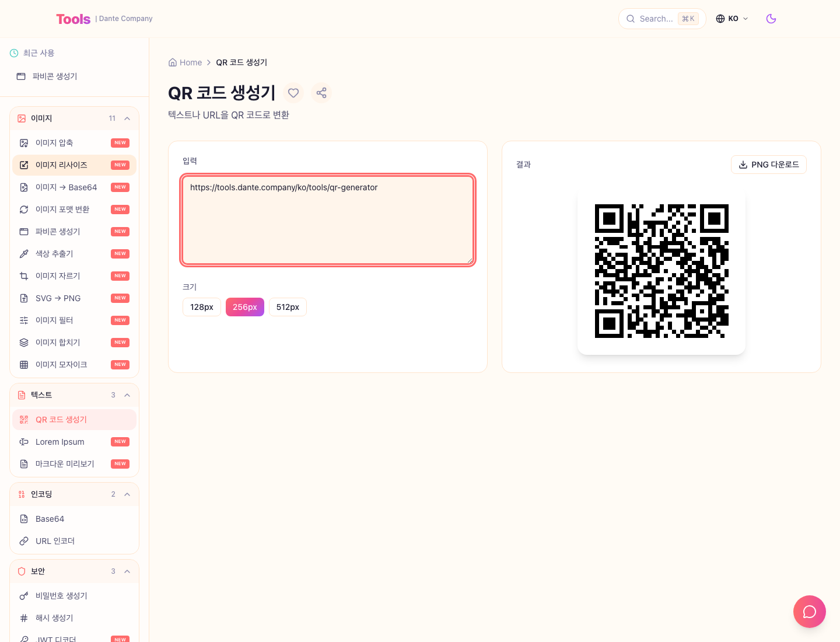Click the globe language icon
This screenshot has width=840, height=642.
click(x=720, y=19)
